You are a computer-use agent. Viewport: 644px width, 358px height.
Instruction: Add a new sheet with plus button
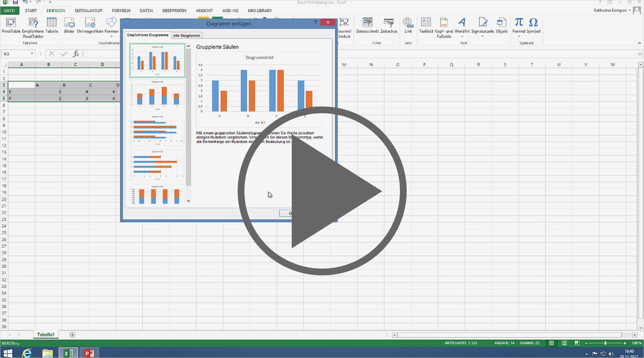[x=72, y=335]
